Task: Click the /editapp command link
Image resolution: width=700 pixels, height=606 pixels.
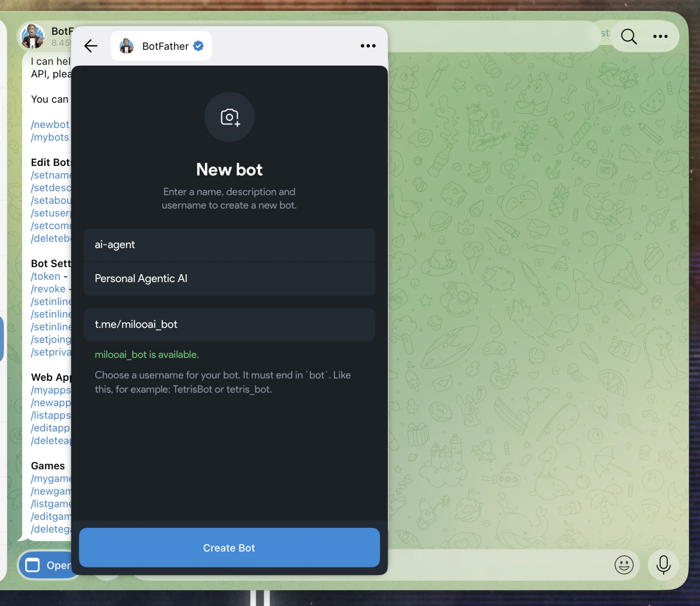Action: click(x=50, y=428)
